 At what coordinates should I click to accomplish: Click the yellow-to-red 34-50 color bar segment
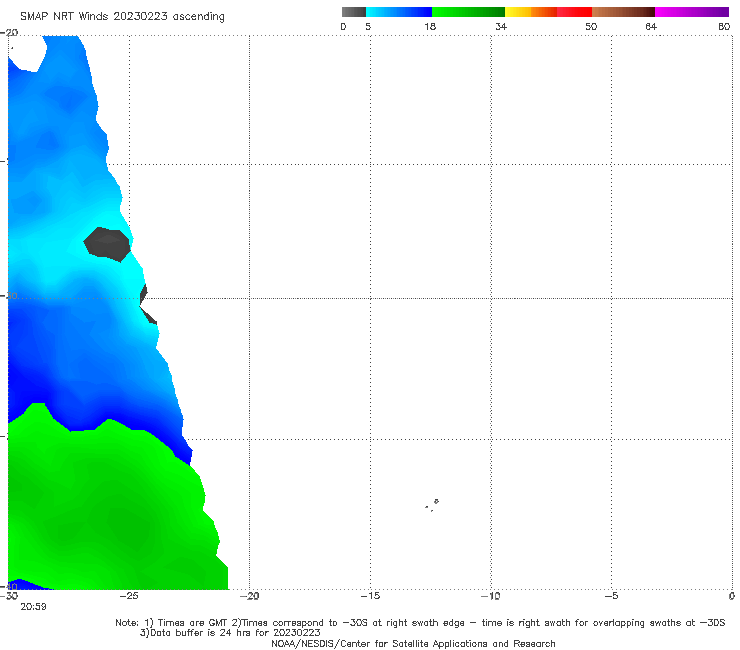pyautogui.click(x=548, y=12)
